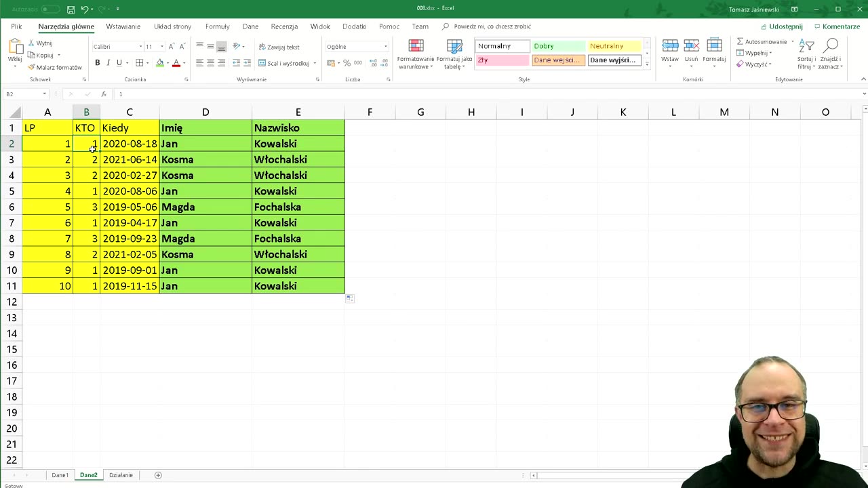The image size is (868, 488).
Task: Click the accounting currency format icon
Action: [331, 63]
